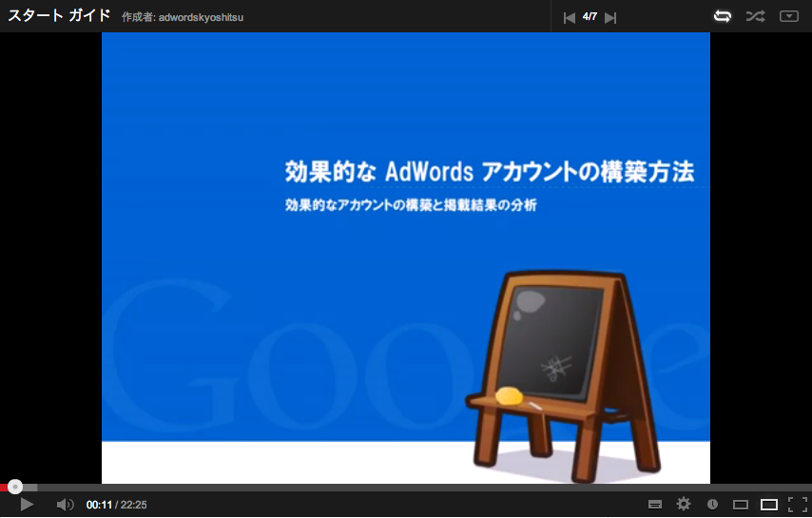Expand the playlist dropdown panel
Screen dimensions: 812x518
pos(788,16)
